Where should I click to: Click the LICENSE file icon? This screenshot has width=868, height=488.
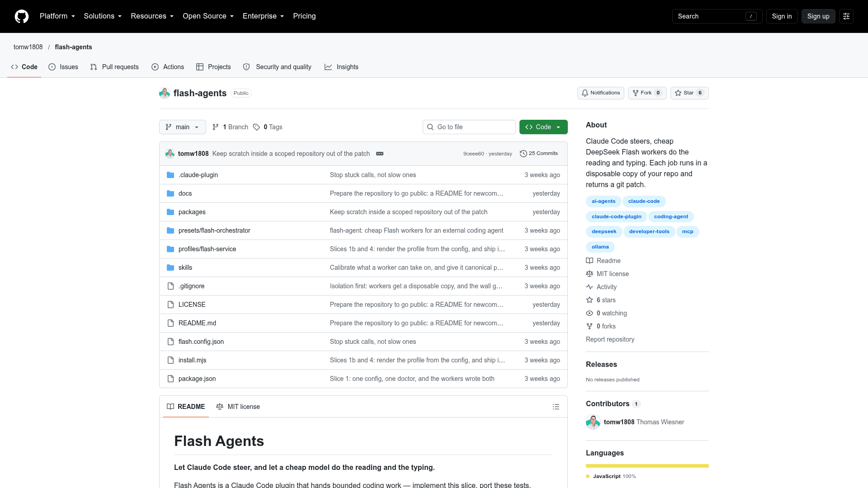(x=170, y=305)
